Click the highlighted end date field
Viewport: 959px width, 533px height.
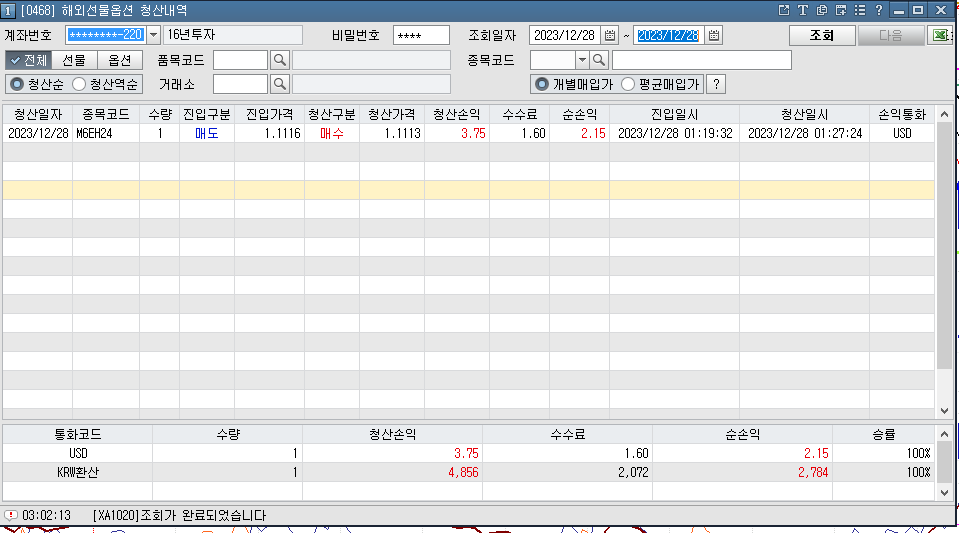668,35
